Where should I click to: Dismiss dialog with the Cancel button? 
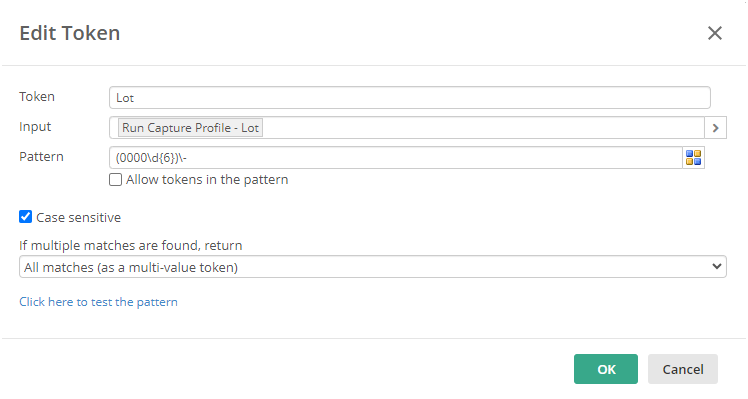click(683, 369)
